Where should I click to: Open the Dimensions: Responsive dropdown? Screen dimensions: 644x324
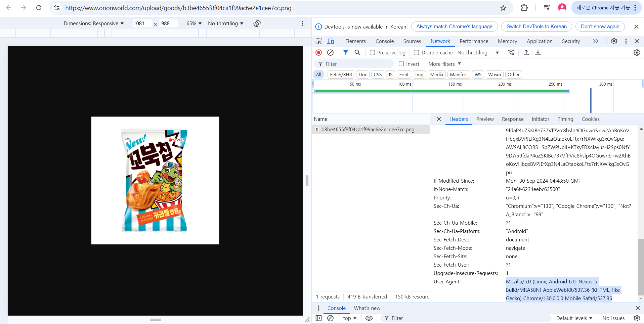click(94, 23)
